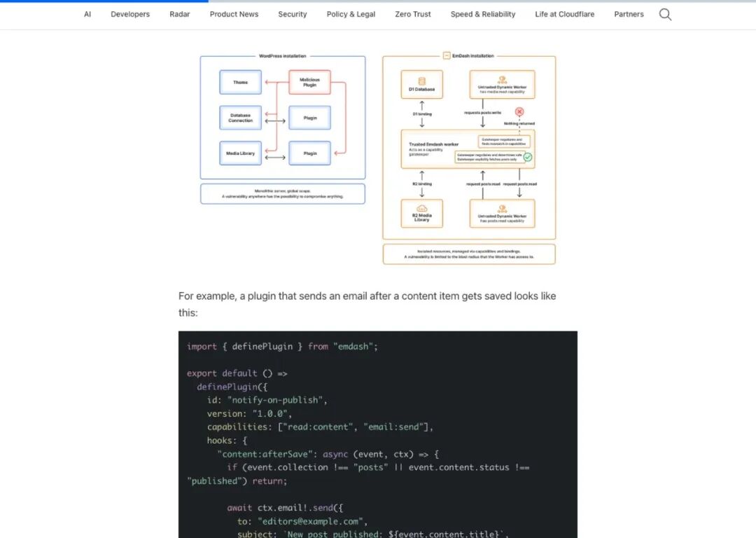
Task: Select Product News in the navigation
Action: pyautogui.click(x=234, y=15)
